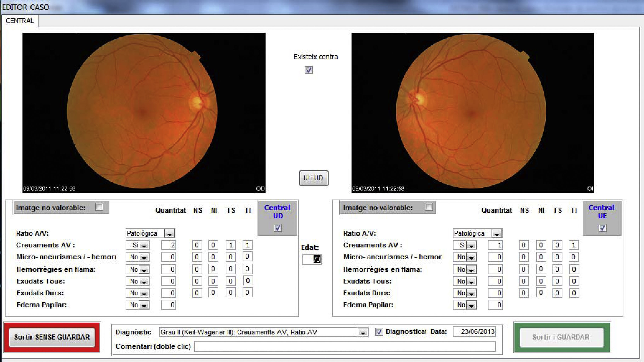Check left panel Imatge no valorable box
The image size is (644, 362).
point(99,207)
